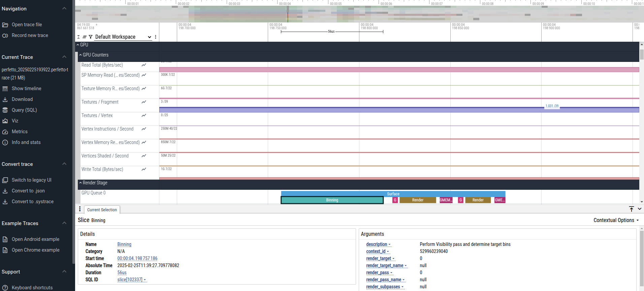Viewport: 644px width, 291px height.
Task: Open the Query (SQL) database icon
Action: pyautogui.click(x=5, y=110)
